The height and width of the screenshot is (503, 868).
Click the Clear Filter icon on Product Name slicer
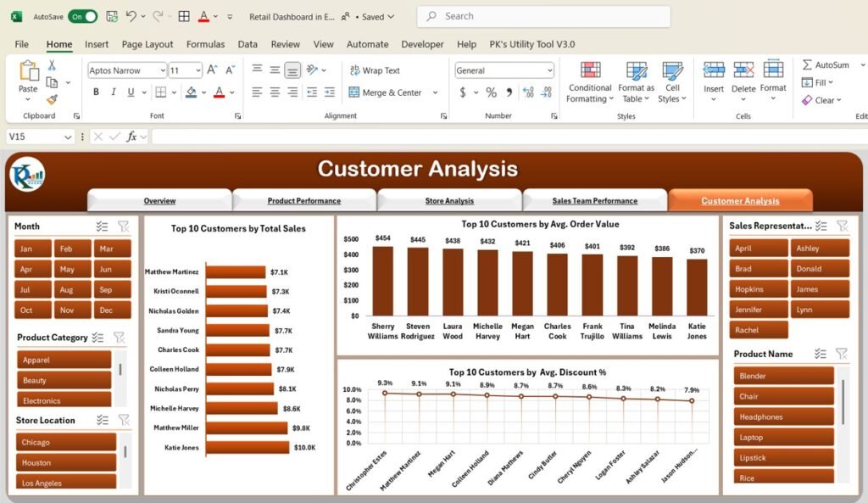tap(843, 354)
